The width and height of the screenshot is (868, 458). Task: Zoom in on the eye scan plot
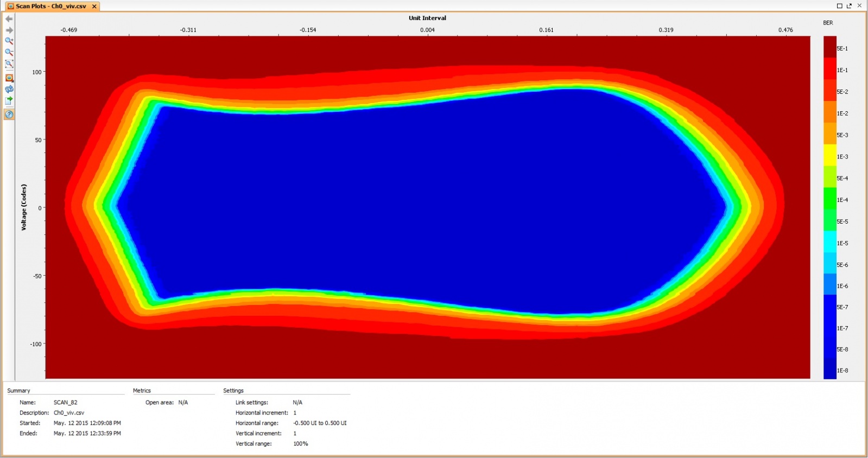click(x=9, y=41)
